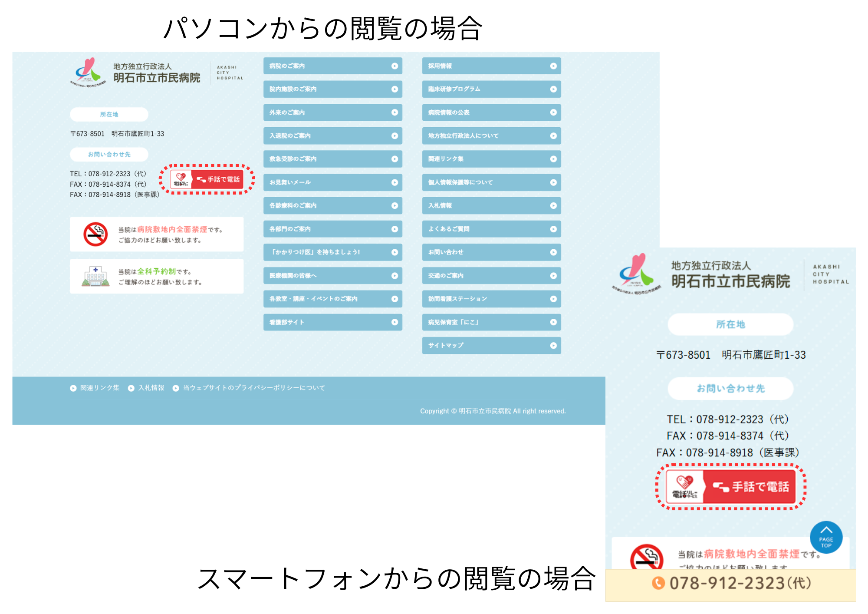Open 病院情報の公表 menu link

(x=491, y=112)
